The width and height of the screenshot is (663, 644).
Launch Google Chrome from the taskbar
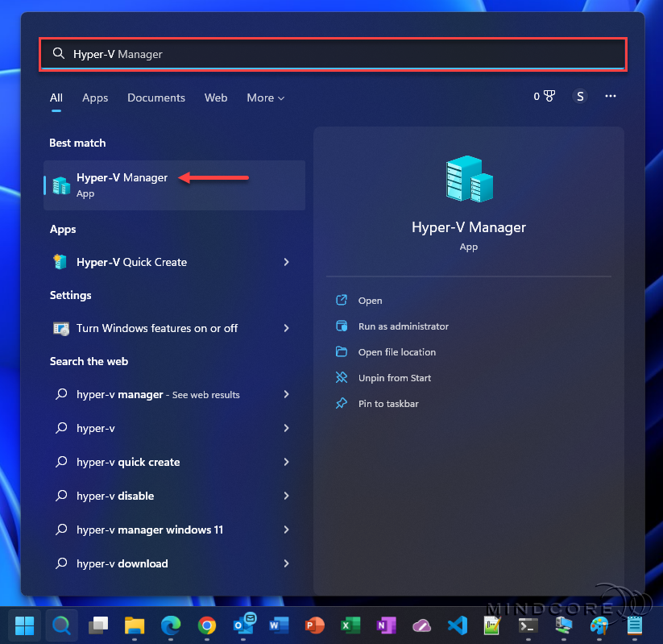click(207, 625)
